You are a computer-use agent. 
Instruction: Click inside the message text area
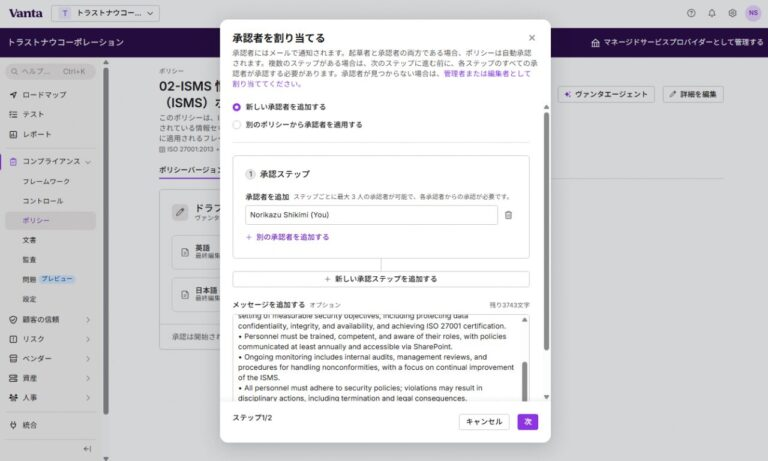377,358
